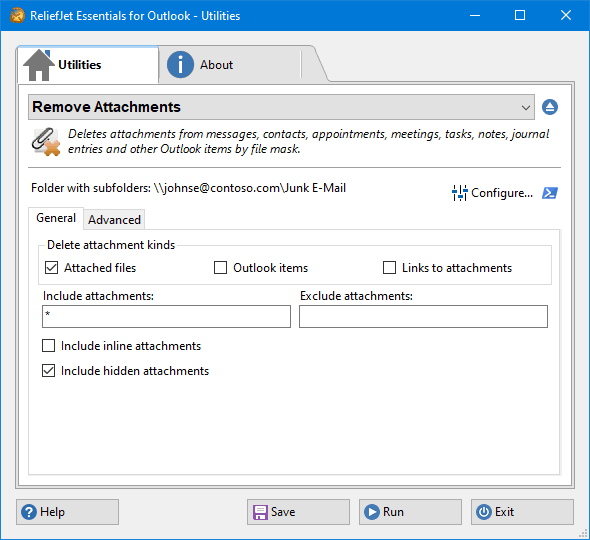Click the blue info icon on About tab

click(180, 65)
